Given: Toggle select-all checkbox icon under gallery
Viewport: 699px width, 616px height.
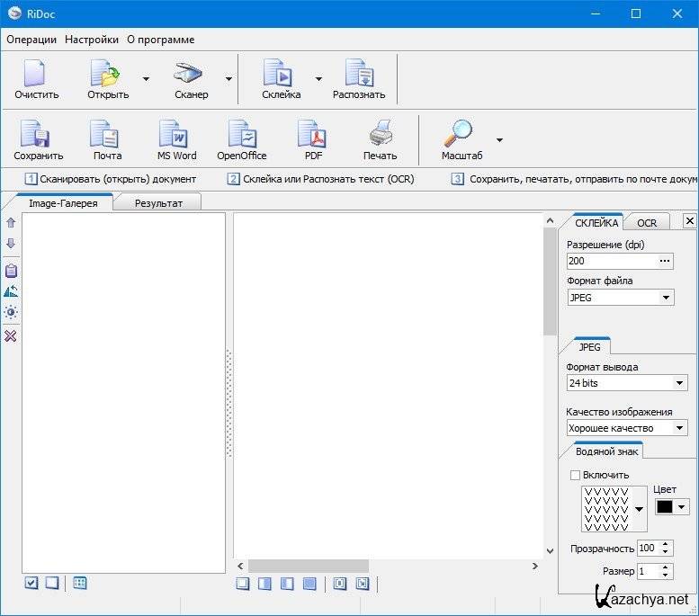Looking at the screenshot, I should 31,583.
